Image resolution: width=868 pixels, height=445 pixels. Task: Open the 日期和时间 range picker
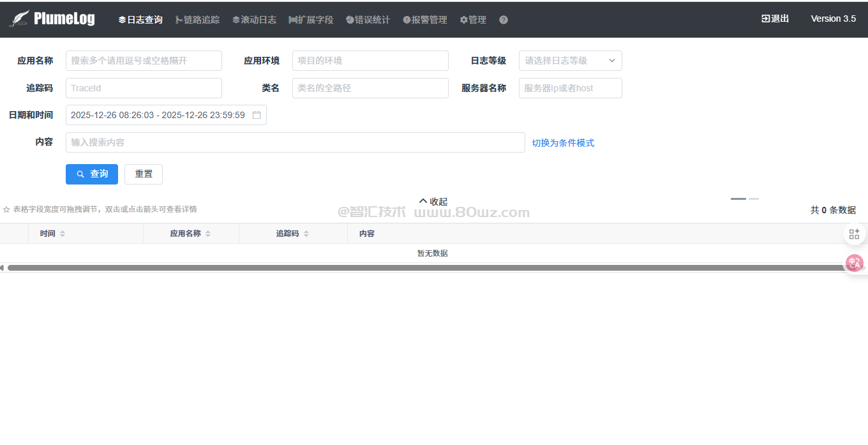160,115
